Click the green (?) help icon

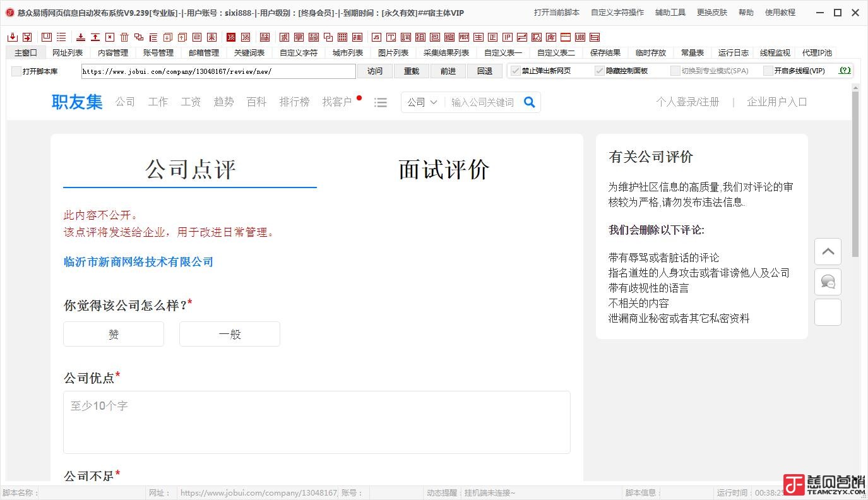[845, 71]
